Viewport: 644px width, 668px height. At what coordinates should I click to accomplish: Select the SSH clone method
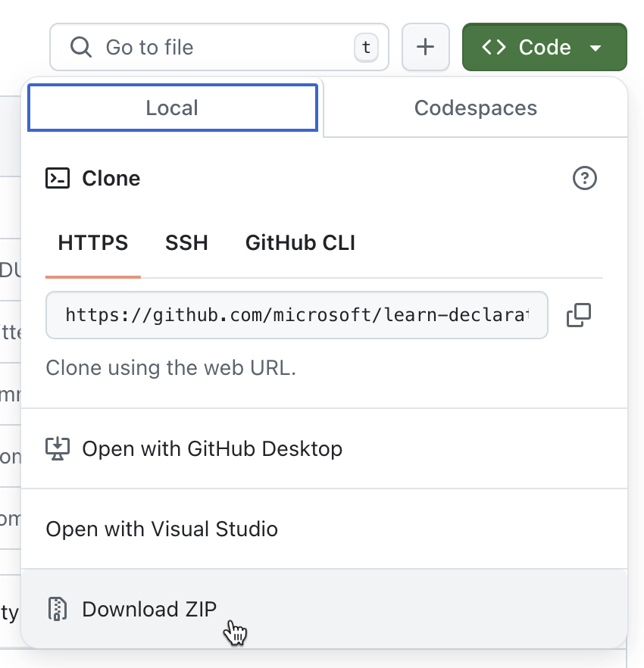(x=186, y=243)
